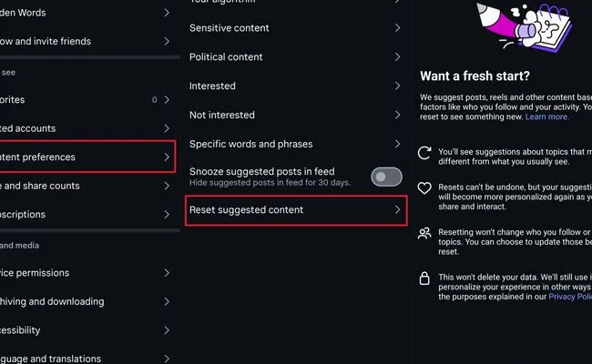
Task: Click the people icon about who you follow
Action: pos(424,234)
